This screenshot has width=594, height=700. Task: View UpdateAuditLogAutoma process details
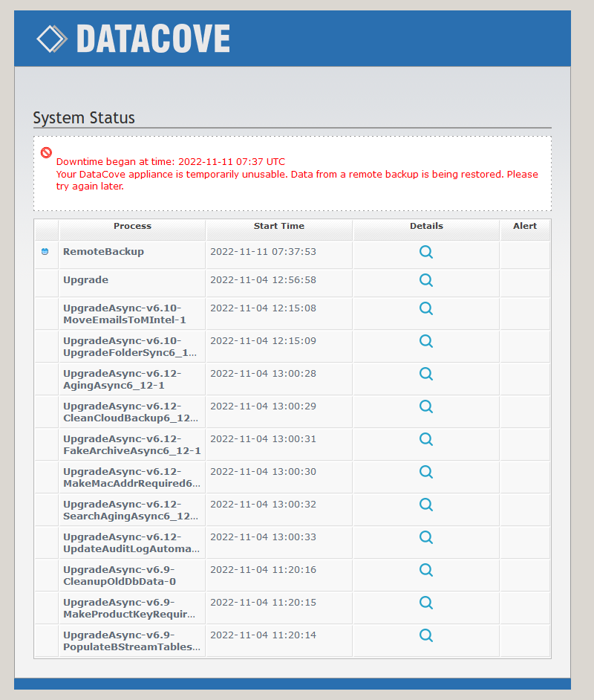[425, 537]
